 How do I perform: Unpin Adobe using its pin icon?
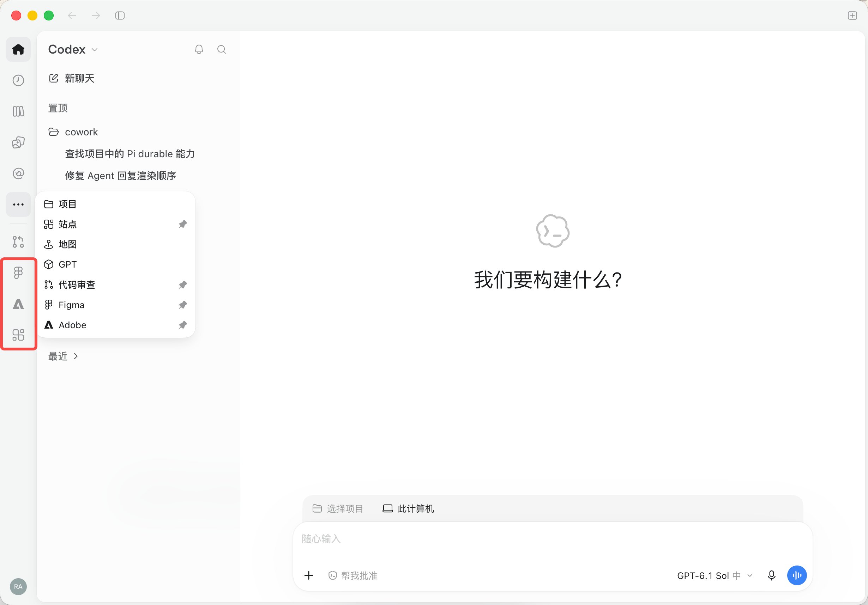(x=183, y=325)
